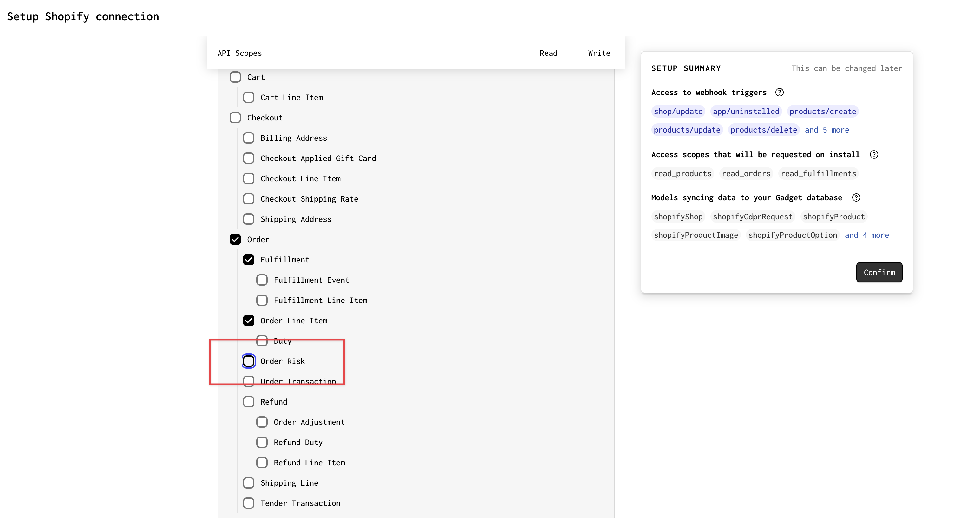Click the read_products scope tag
Image resolution: width=980 pixels, height=518 pixels.
pyautogui.click(x=683, y=174)
